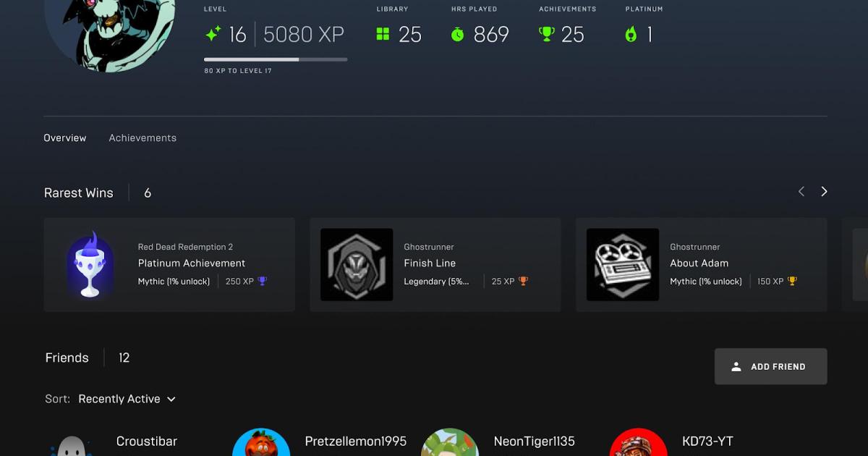Viewport: 868px width, 456px height.
Task: Click the trophy rarity icon beside 250 XP
Action: [262, 282]
